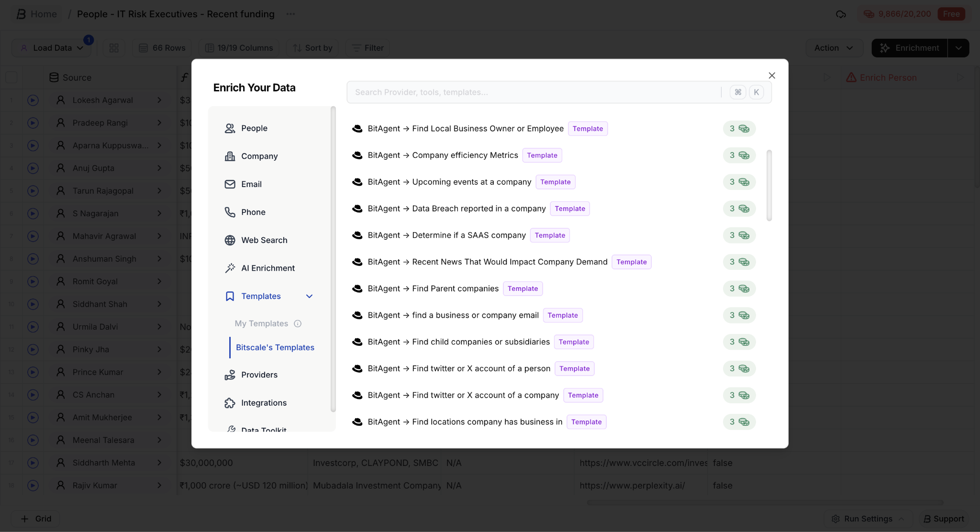Viewport: 980px width, 532px height.
Task: Click credit cost badge for Company efficiency Metrics
Action: (739, 155)
